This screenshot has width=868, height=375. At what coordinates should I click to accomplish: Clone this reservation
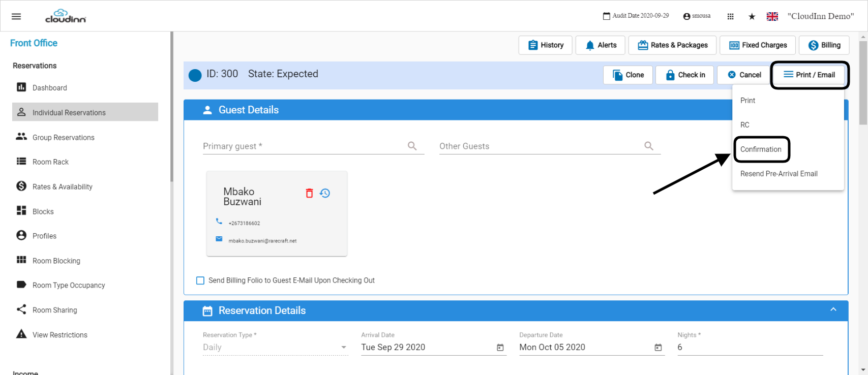tap(628, 75)
